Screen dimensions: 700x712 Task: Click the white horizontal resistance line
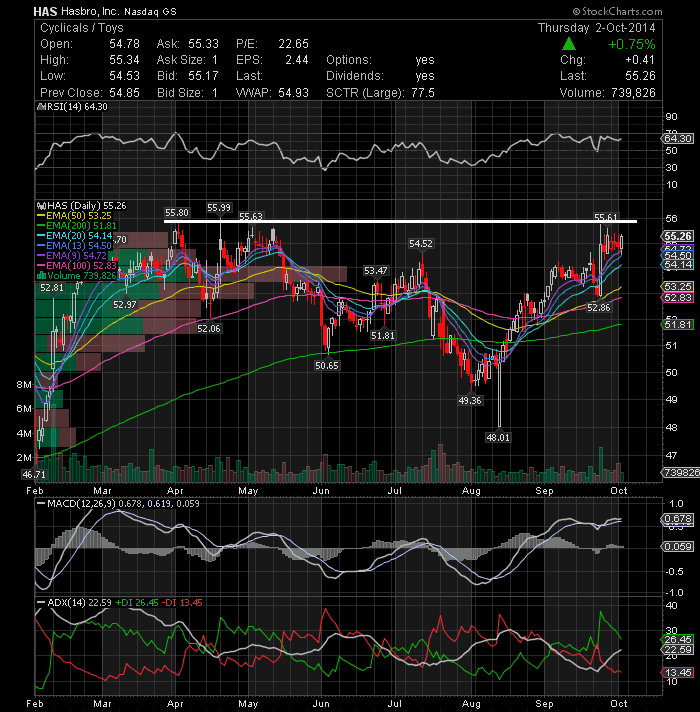tap(400, 222)
